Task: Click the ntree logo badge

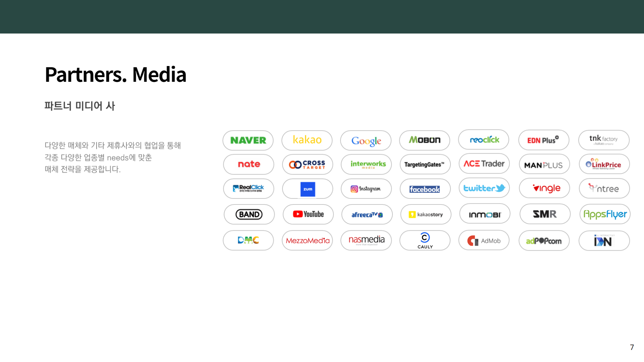Action: 604,188
